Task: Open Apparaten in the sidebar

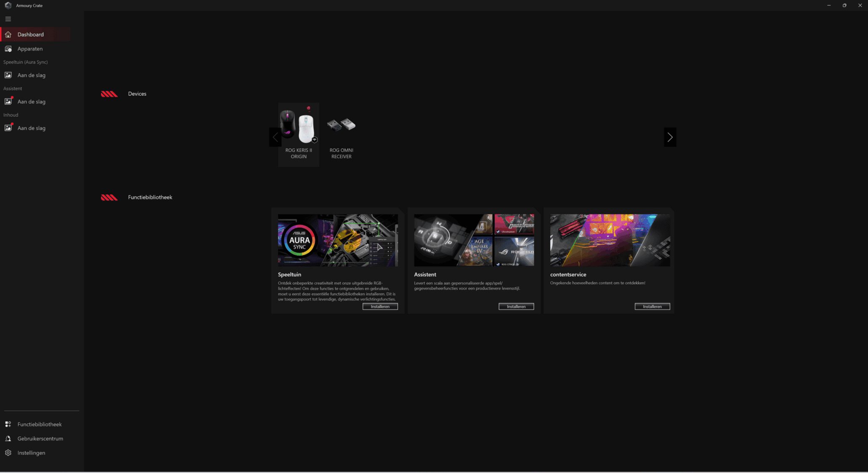Action: [x=35, y=49]
